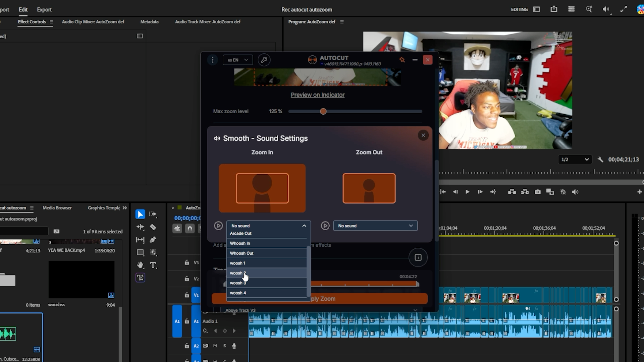Select the Slip tool

[x=140, y=240]
